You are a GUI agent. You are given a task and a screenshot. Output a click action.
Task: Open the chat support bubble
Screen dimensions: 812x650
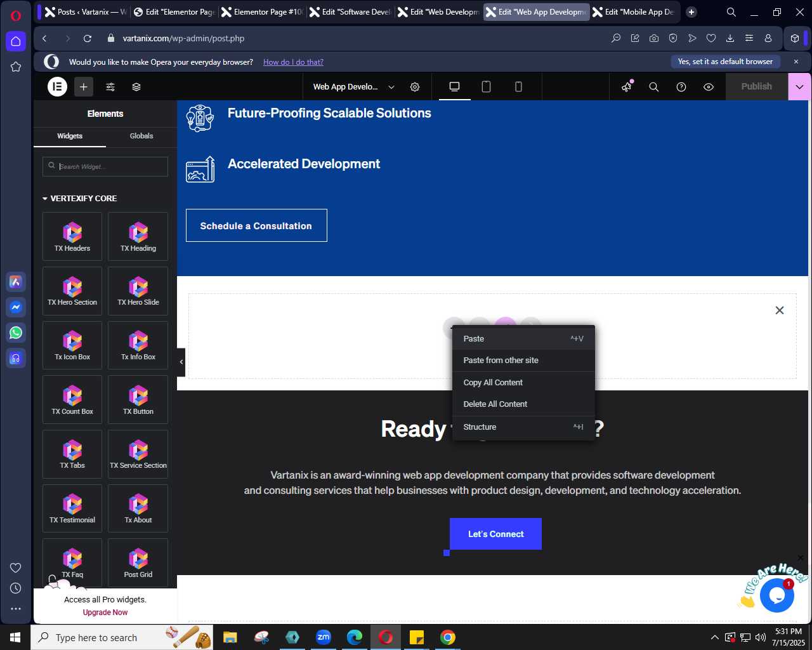coord(777,595)
